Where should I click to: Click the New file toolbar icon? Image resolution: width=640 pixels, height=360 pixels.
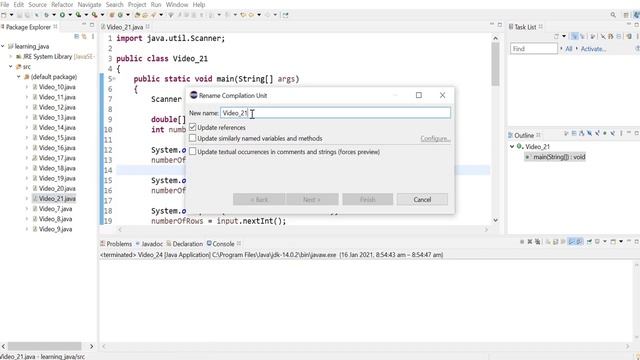pos(3,15)
